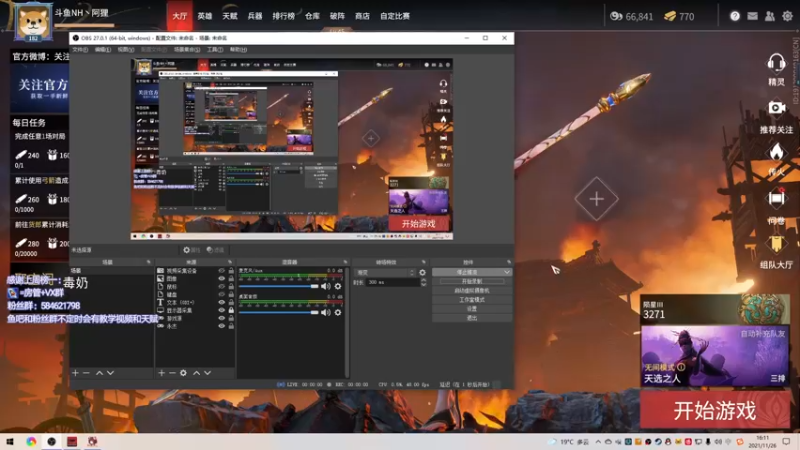Open Windows notification center icon
This screenshot has width=800, height=450.
pyautogui.click(x=786, y=442)
